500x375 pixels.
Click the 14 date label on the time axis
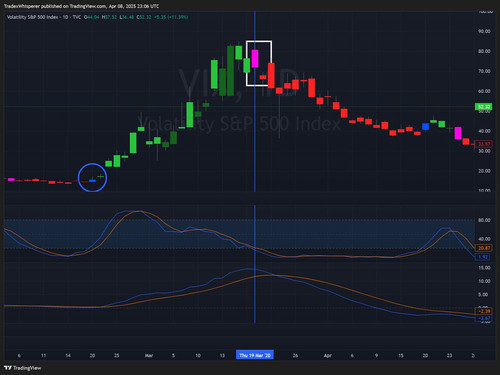tap(68, 355)
